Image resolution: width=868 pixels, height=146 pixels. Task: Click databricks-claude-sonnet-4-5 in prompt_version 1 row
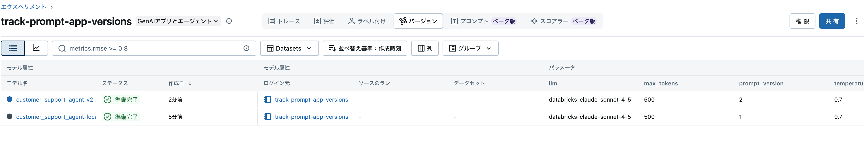pos(590,117)
